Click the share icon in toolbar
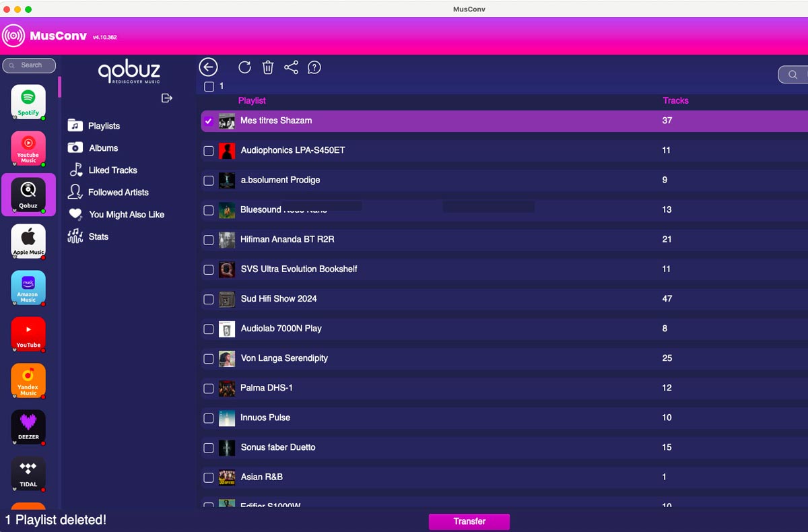808x532 pixels. click(x=291, y=67)
